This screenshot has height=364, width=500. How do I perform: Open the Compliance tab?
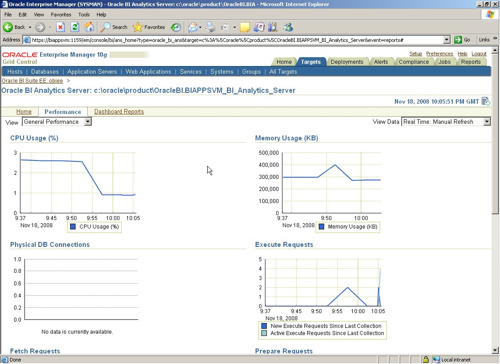[414, 62]
